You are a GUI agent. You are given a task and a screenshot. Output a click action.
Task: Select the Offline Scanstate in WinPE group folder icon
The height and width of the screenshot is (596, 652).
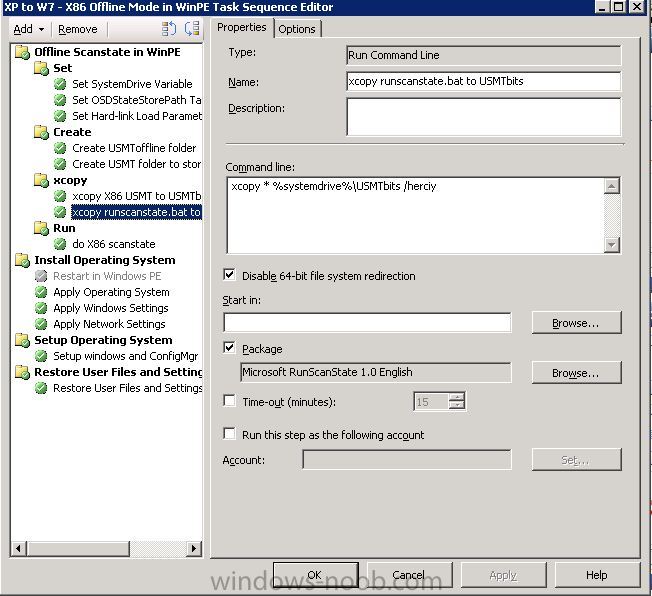pos(22,52)
